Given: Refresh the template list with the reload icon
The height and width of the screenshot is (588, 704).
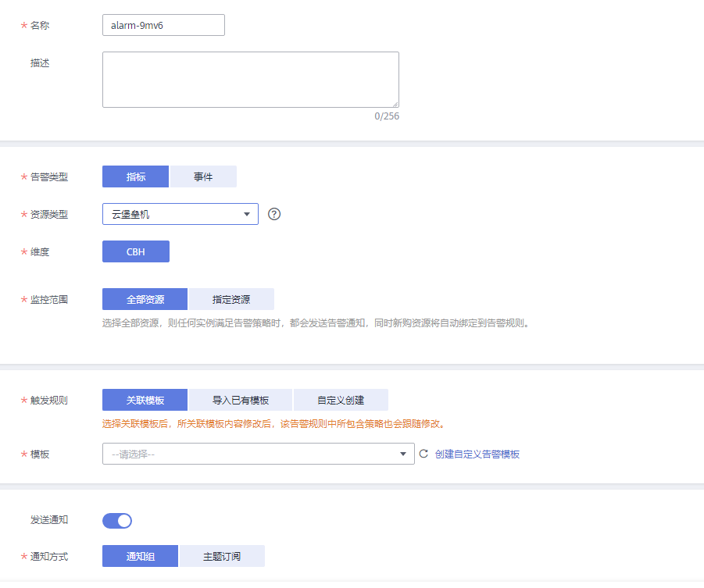Looking at the screenshot, I should (423, 454).
